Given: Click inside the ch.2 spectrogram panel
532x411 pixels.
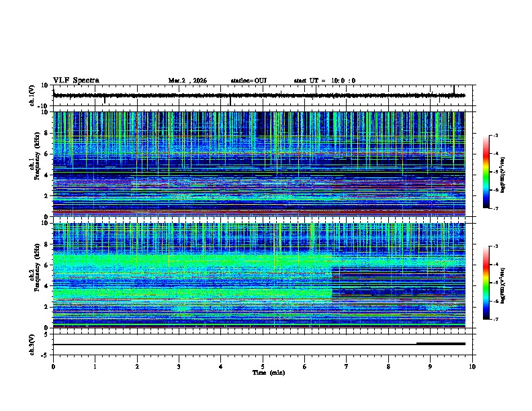Looking at the screenshot, I should tap(259, 275).
